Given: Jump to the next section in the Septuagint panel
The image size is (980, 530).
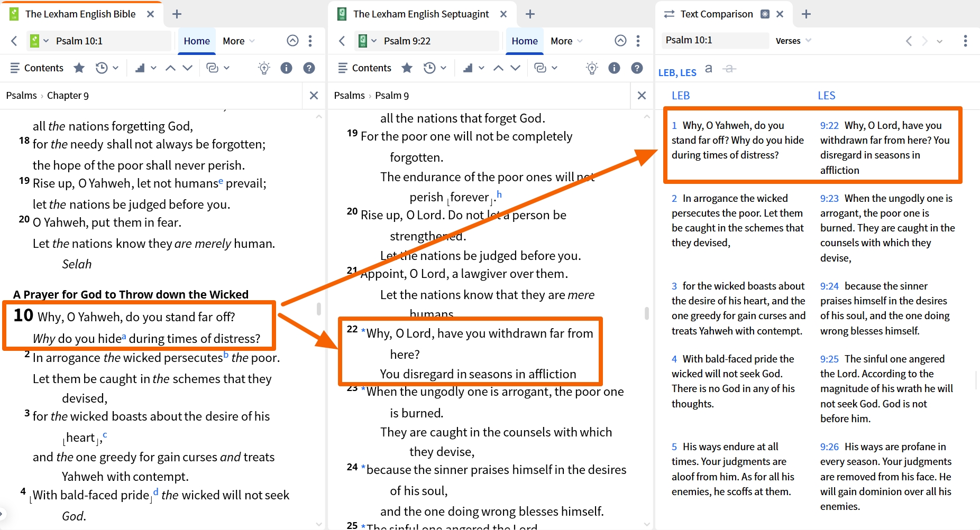Looking at the screenshot, I should point(515,68).
